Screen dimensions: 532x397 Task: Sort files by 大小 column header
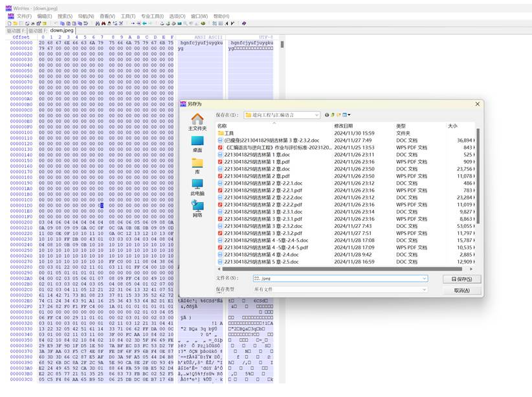pos(452,126)
